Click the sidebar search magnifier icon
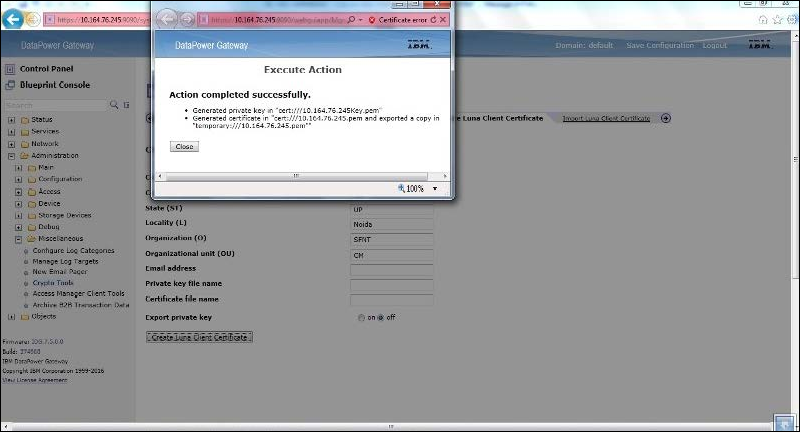800x432 pixels. tap(114, 105)
